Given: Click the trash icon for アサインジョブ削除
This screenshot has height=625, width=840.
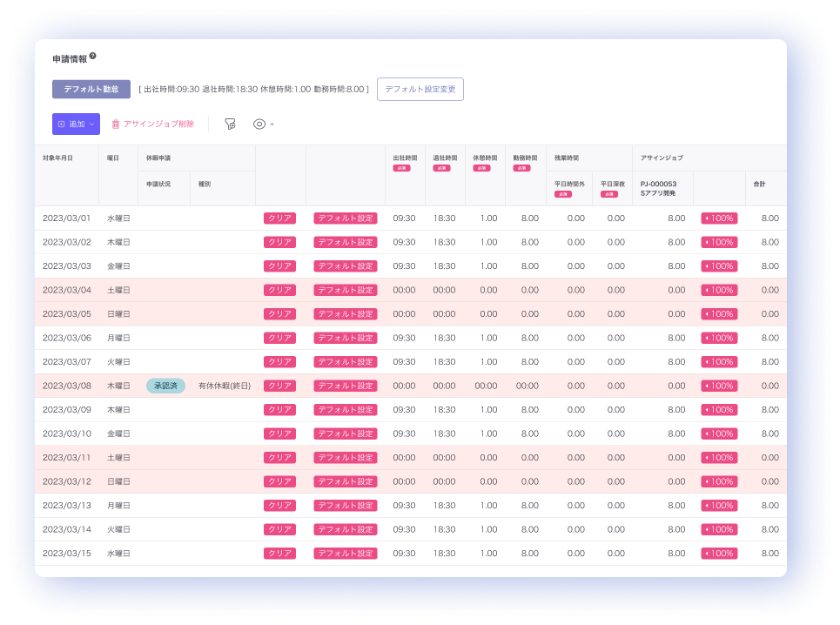Looking at the screenshot, I should click(115, 124).
